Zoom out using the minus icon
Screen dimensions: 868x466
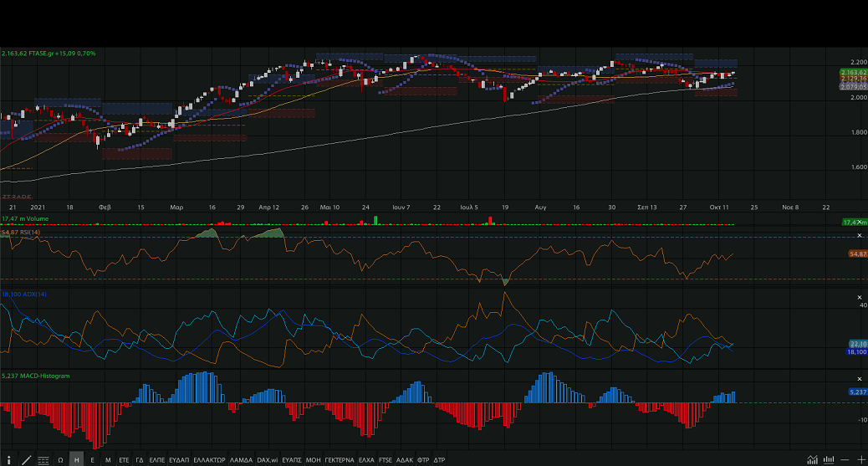pyautogui.click(x=845, y=460)
